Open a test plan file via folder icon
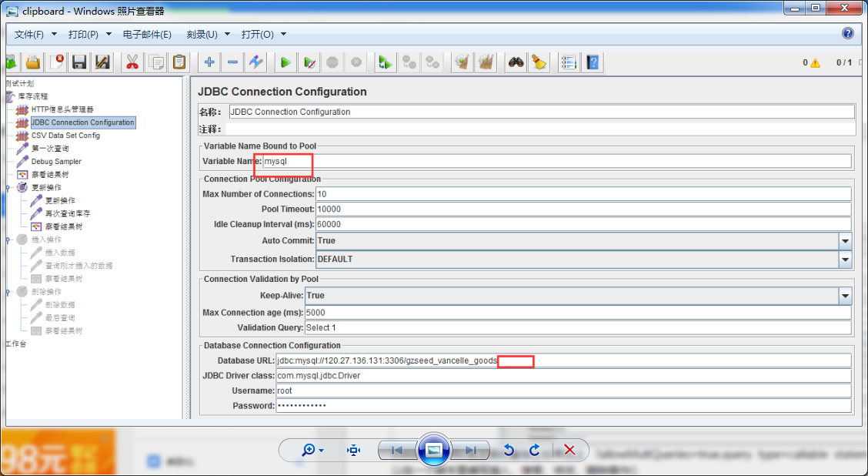This screenshot has width=868, height=476. pyautogui.click(x=33, y=62)
